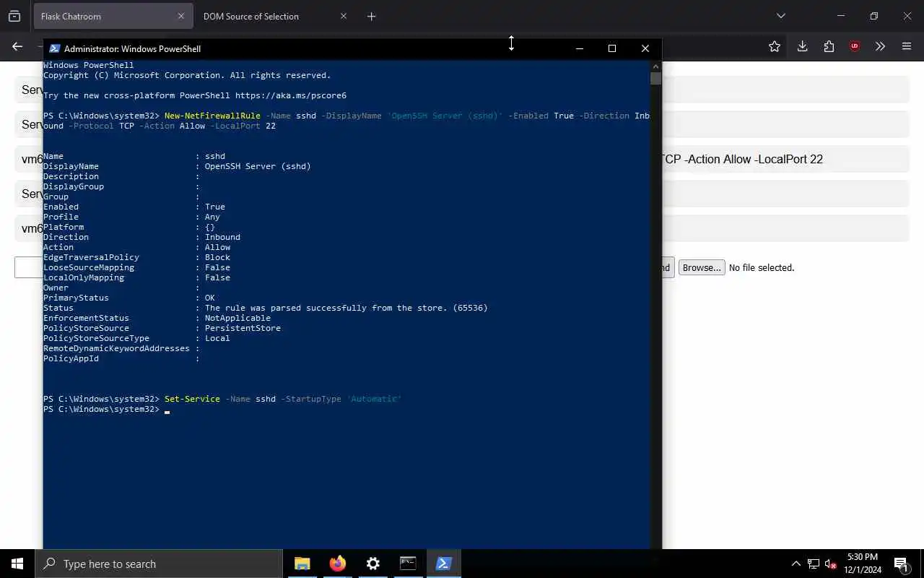
Task: Open File Explorer from the taskbar
Action: pyautogui.click(x=302, y=564)
